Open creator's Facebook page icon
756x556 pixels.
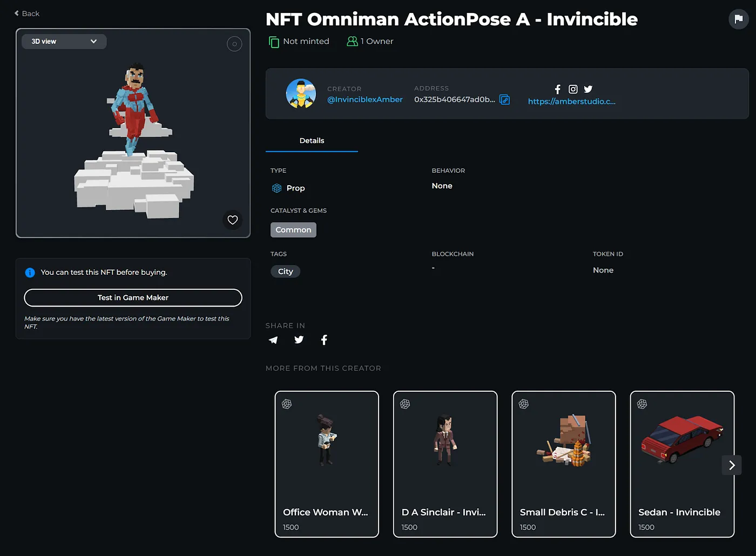(x=558, y=89)
